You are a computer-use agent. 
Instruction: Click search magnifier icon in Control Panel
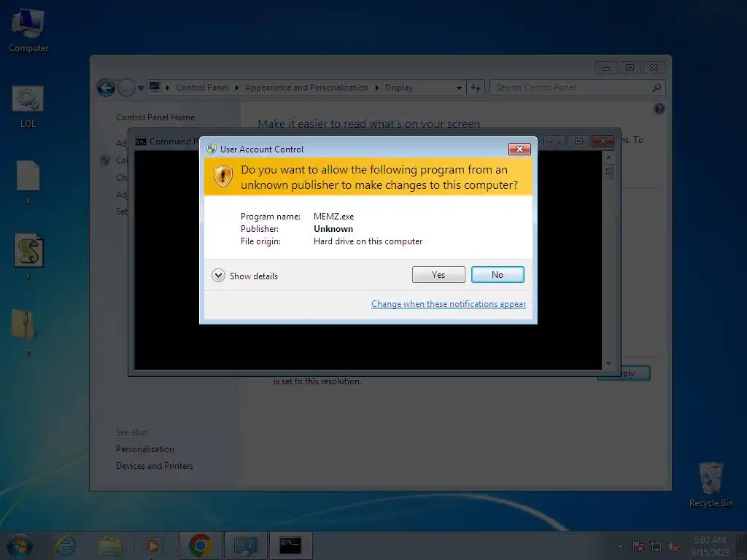(x=657, y=87)
